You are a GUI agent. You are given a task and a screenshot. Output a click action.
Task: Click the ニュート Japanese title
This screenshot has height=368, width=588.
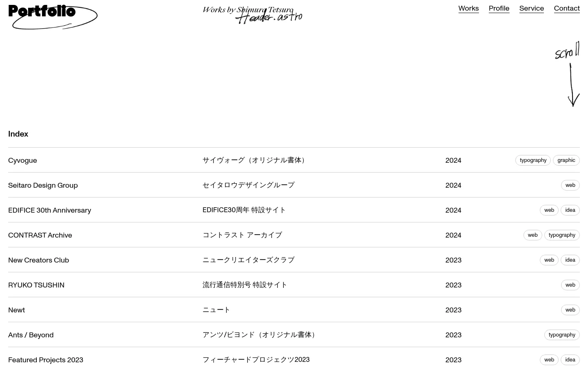[216, 310]
